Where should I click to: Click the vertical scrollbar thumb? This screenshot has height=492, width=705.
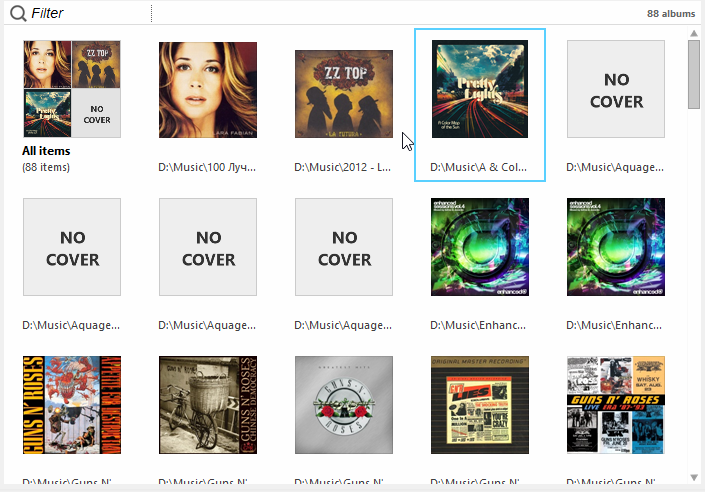[x=694, y=74]
